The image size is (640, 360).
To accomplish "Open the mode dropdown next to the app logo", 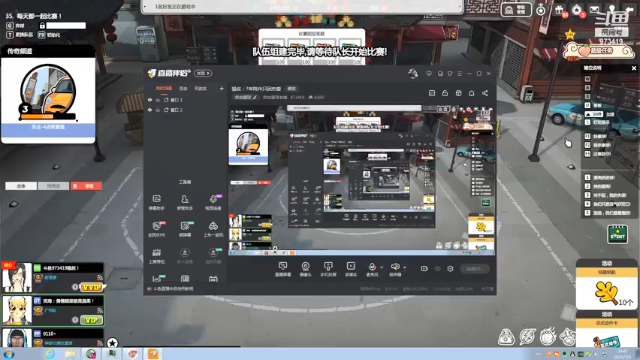I will click(203, 73).
